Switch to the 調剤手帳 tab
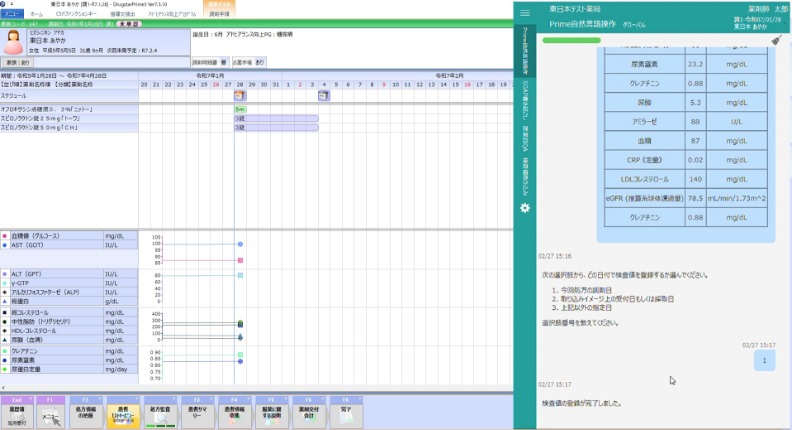 (x=219, y=14)
